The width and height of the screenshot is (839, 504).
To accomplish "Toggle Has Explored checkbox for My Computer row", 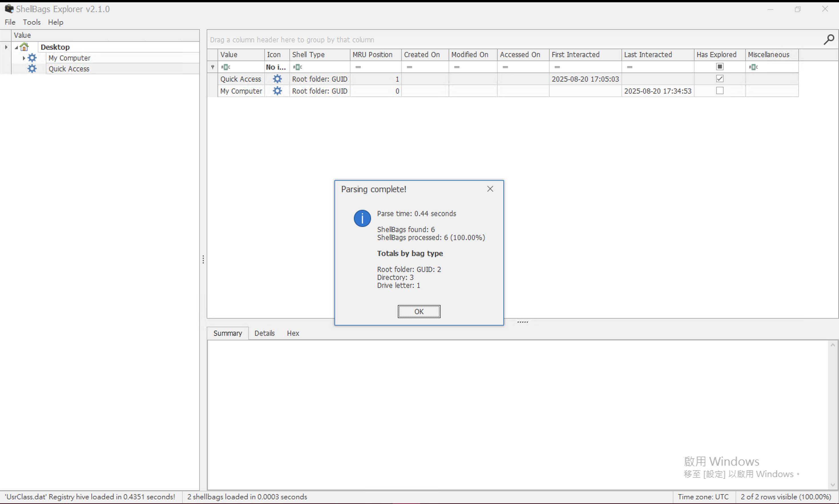I will coord(719,91).
